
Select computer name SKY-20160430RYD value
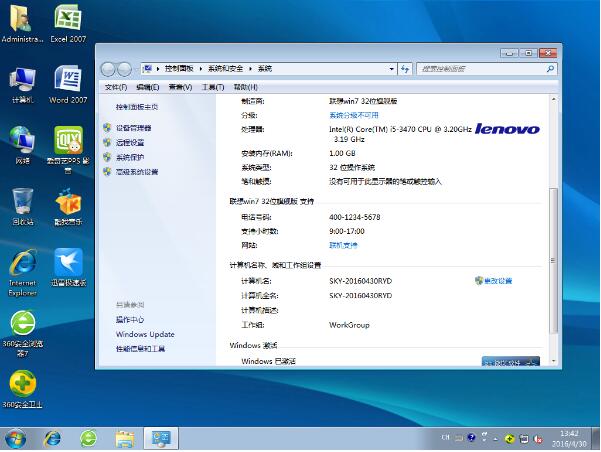click(360, 281)
